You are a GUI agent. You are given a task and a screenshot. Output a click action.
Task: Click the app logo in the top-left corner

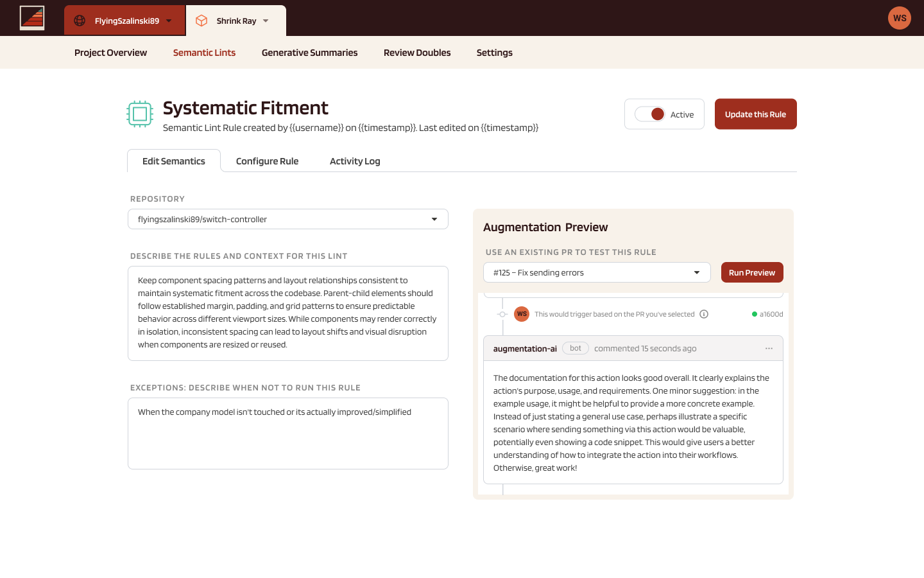[x=32, y=18]
